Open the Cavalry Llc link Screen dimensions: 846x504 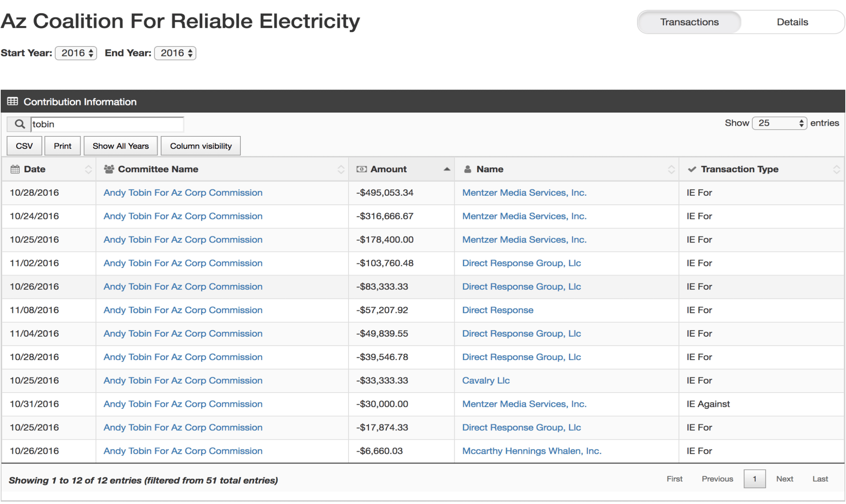(486, 380)
